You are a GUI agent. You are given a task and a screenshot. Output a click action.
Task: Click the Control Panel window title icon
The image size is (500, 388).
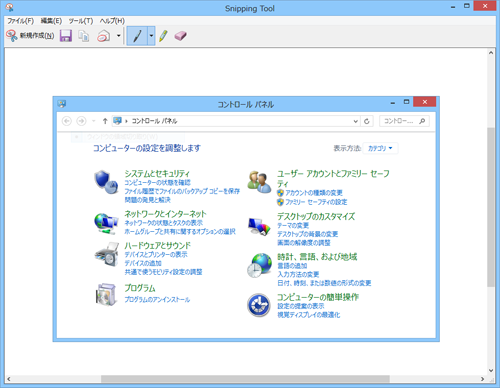(62, 104)
